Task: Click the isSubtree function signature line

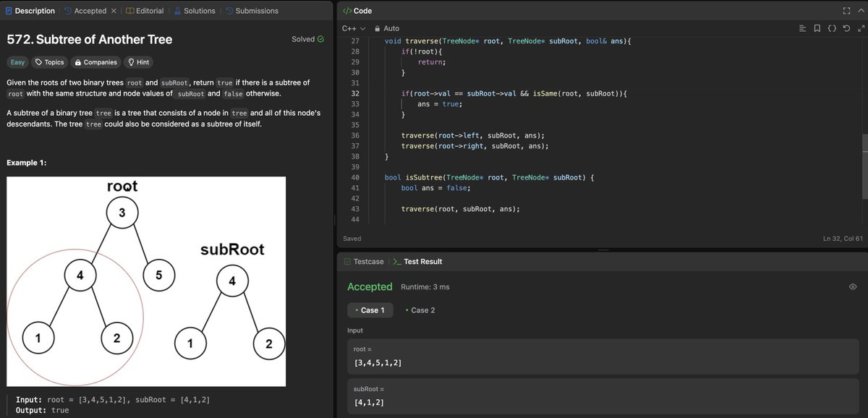Action: click(x=490, y=177)
